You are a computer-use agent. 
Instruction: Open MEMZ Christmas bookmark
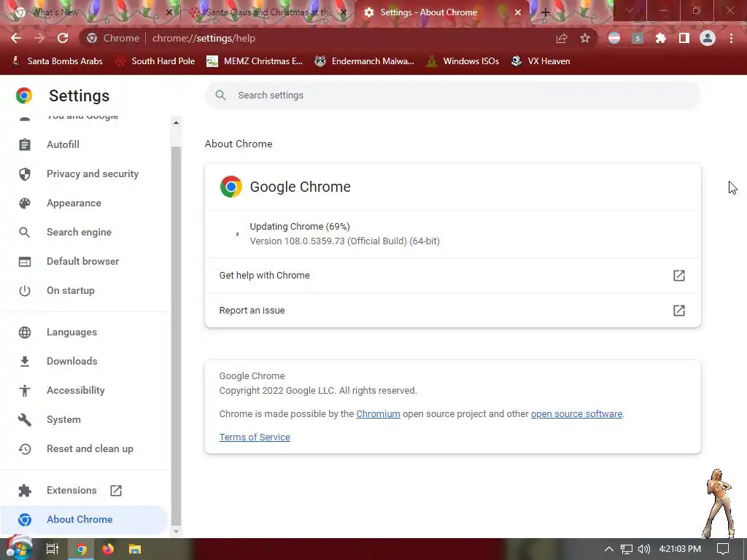click(x=255, y=61)
